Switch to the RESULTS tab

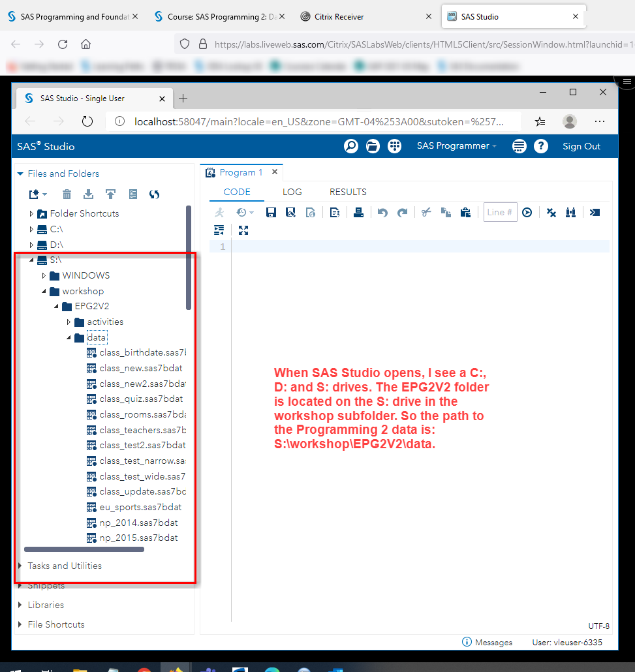pos(347,192)
